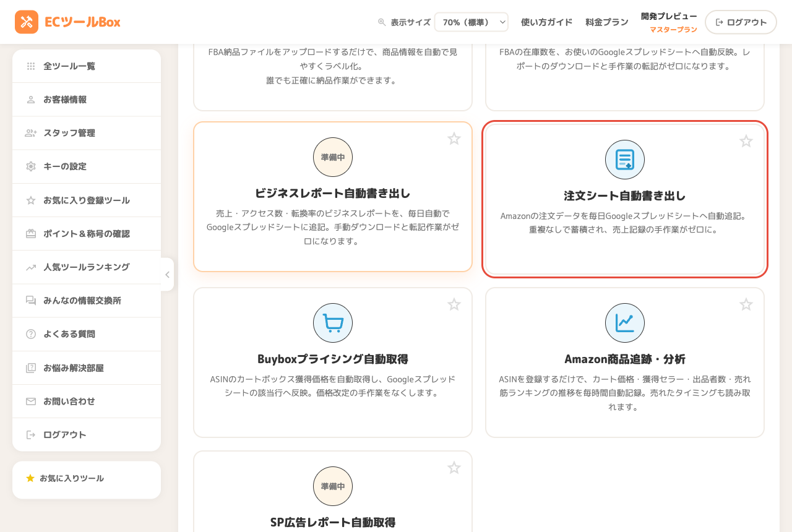Image resolution: width=792 pixels, height=532 pixels.
Task: Favorite the Amazon商品追跡・分析 card star
Action: [746, 304]
